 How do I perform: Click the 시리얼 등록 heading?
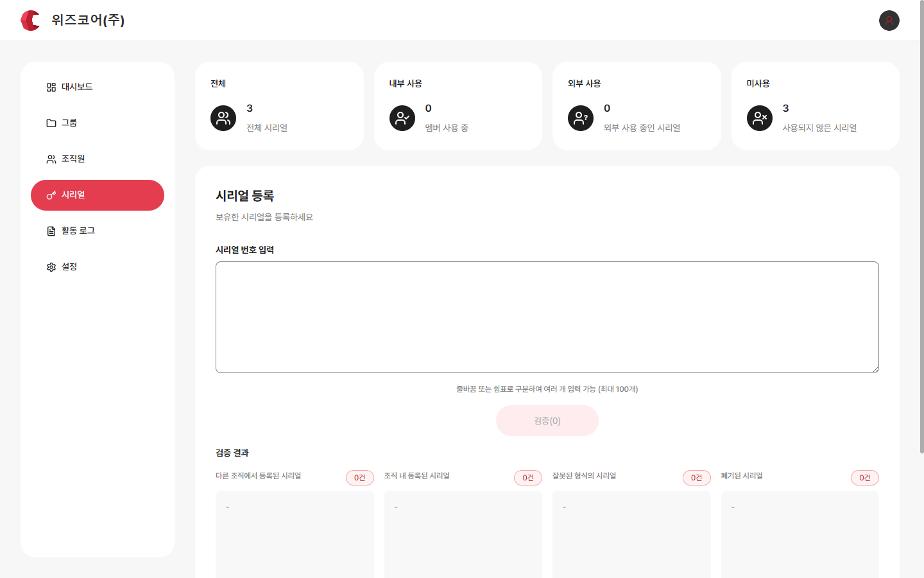coord(244,196)
